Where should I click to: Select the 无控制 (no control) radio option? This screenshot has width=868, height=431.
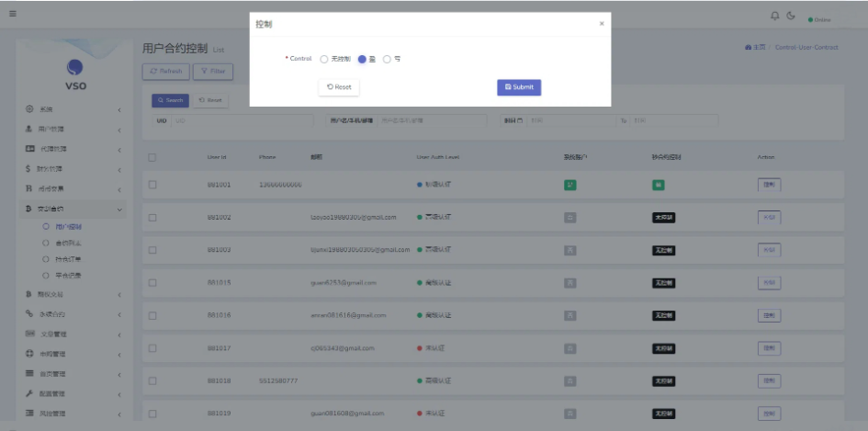point(324,60)
